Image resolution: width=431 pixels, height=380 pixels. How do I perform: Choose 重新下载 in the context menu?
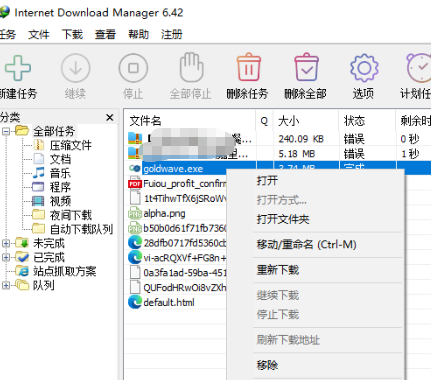pyautogui.click(x=316, y=270)
